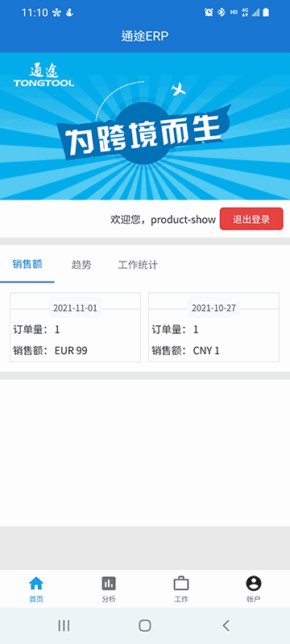The image size is (290, 644).
Task: Select the 销售额 tab
Action: click(x=27, y=264)
